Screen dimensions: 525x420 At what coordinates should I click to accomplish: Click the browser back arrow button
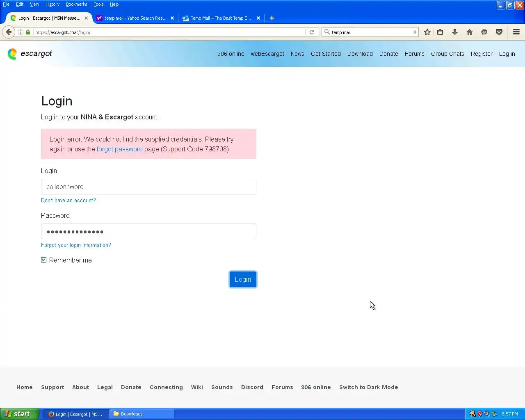9,32
